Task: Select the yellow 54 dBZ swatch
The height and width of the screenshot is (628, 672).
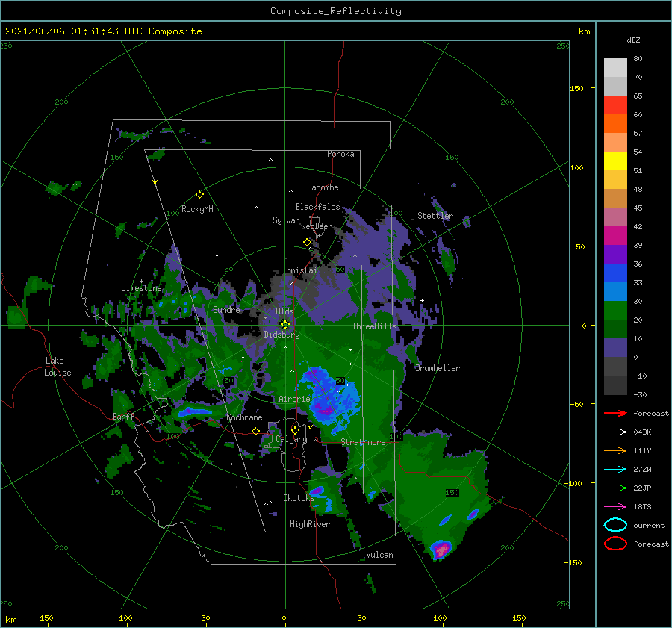Action: (x=615, y=161)
